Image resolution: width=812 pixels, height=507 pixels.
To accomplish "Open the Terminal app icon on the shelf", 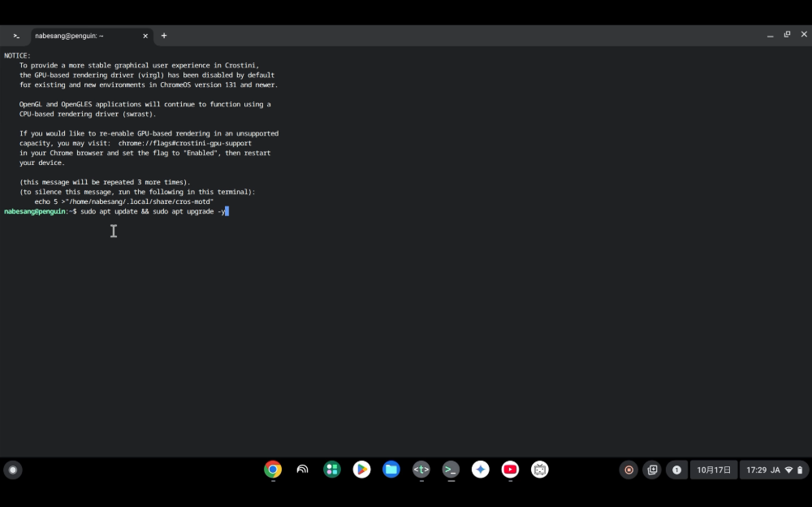I will (451, 470).
